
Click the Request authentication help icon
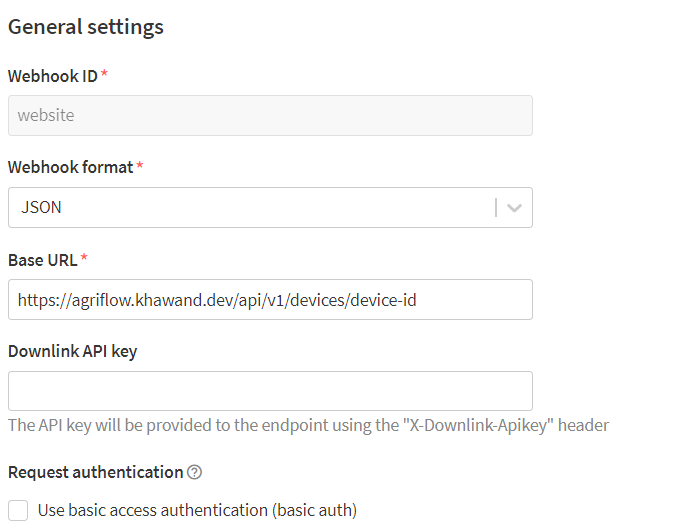tap(195, 472)
